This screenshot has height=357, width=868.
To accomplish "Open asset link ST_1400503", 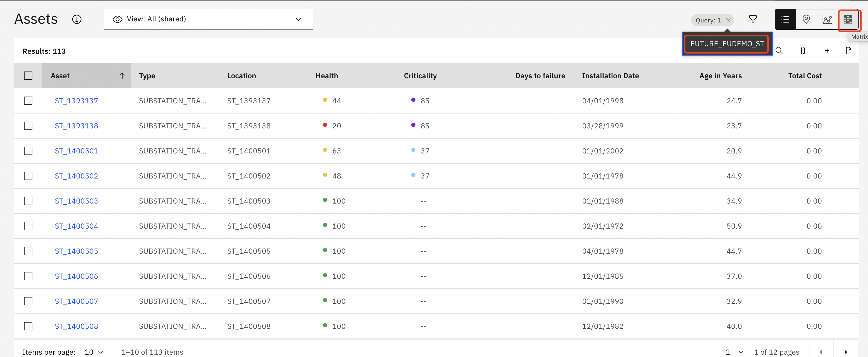I will pos(77,201).
